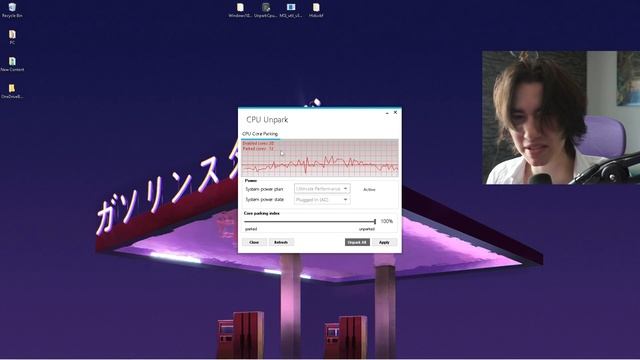Click the CPU core activity graph

320,158
